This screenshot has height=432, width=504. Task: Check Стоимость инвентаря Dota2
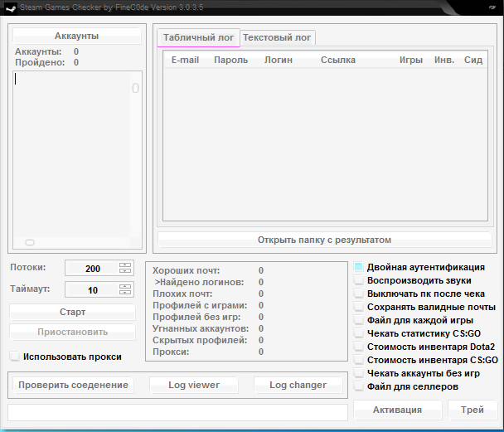click(x=358, y=347)
